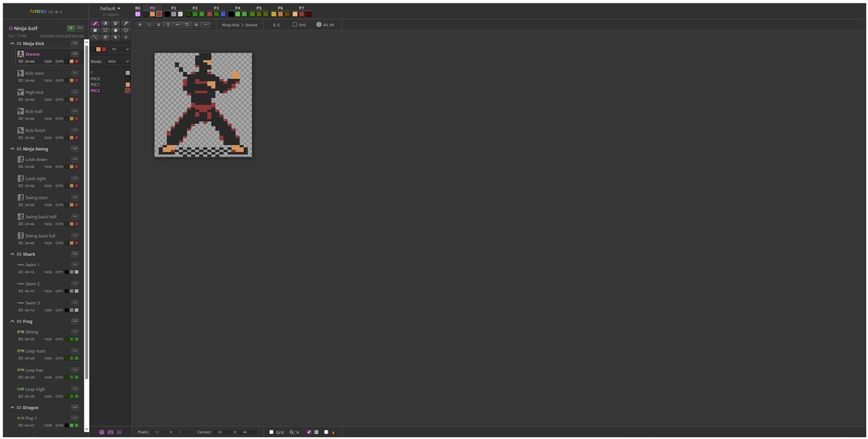The width and height of the screenshot is (868, 439).
Task: Toggle the white checkbox beside the cursor icon
Action: (x=326, y=432)
